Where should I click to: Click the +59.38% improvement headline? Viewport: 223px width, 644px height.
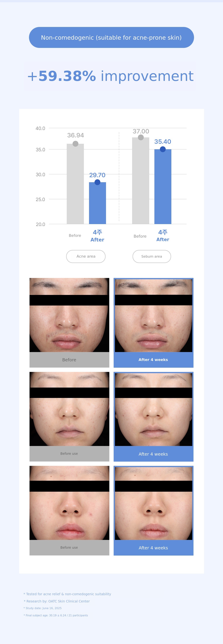coord(110,76)
